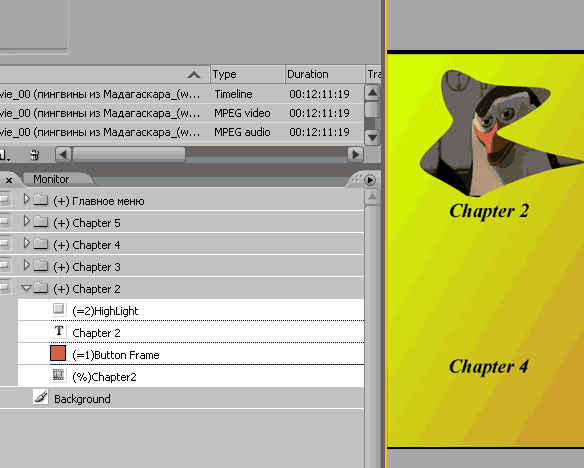This screenshot has width=584, height=468.
Task: Select the (+) Chapter 3 layer name
Action: point(87,267)
